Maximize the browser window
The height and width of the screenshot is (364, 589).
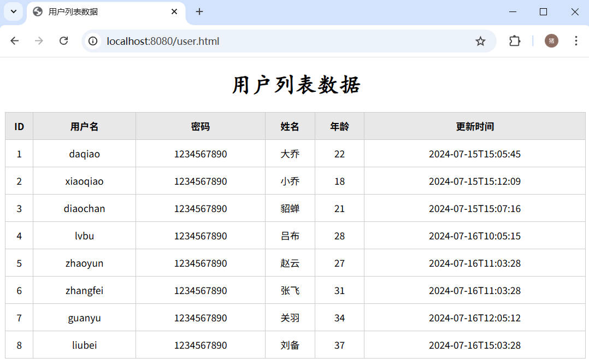tap(543, 11)
